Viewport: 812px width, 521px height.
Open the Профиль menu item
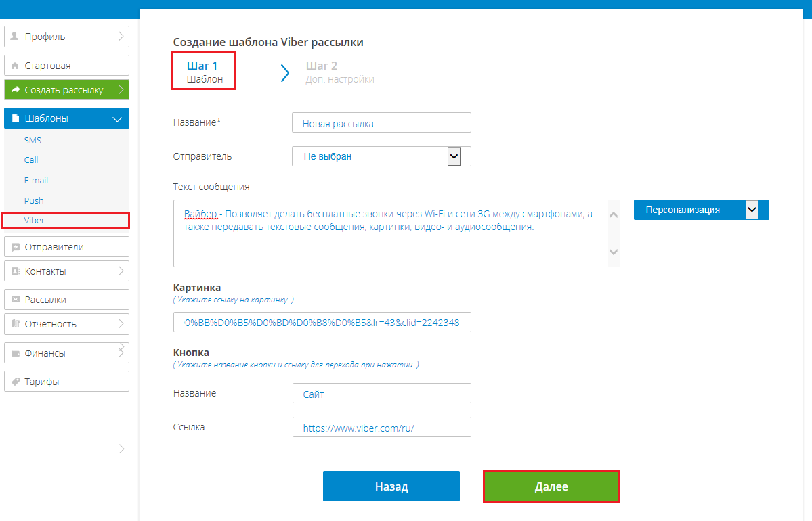click(67, 37)
